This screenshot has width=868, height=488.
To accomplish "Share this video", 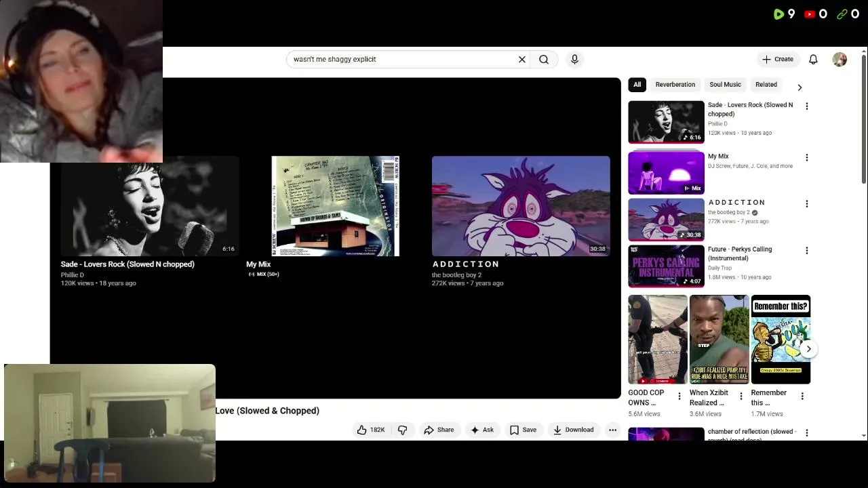I will tap(439, 430).
